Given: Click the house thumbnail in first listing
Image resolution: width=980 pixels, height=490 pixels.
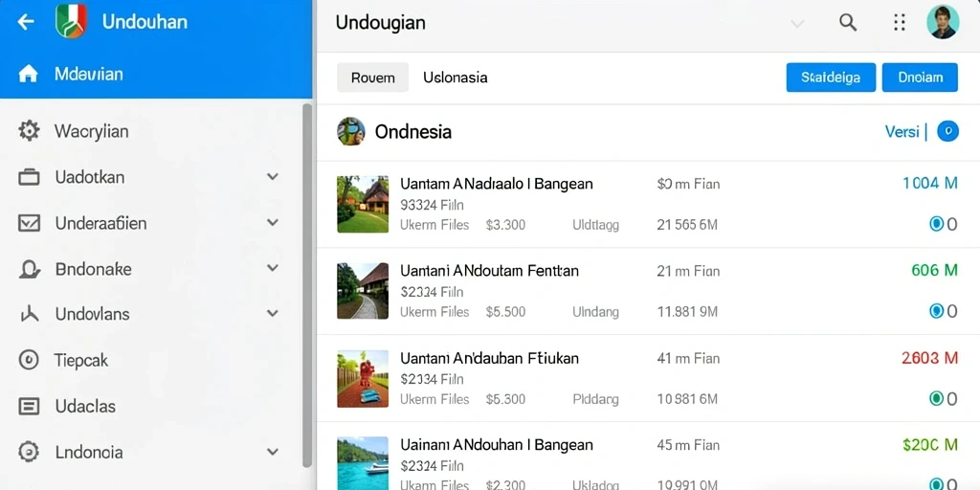Looking at the screenshot, I should 363,205.
